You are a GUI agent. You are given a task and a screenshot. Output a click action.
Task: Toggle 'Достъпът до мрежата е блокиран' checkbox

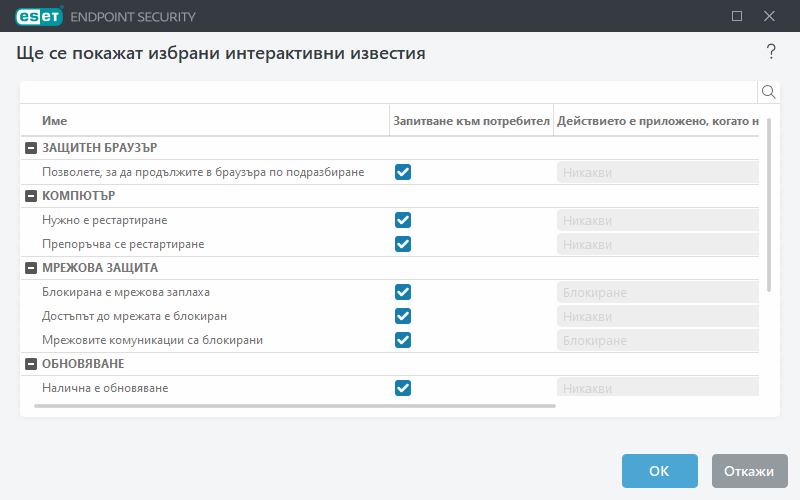click(x=403, y=316)
